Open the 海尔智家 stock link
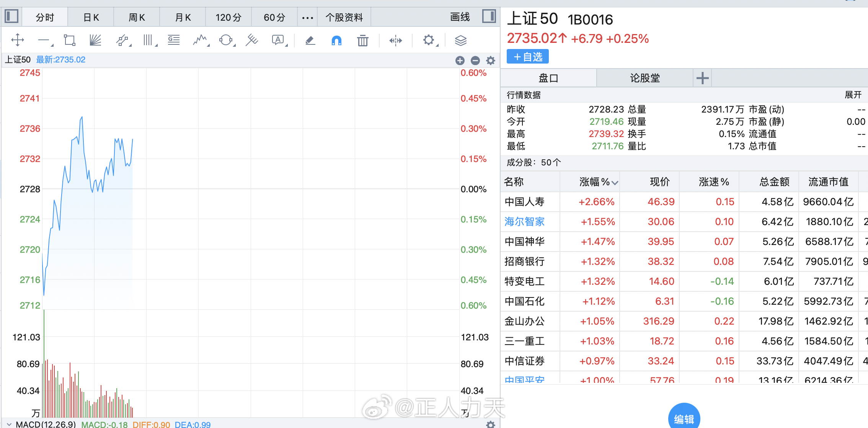 point(524,222)
